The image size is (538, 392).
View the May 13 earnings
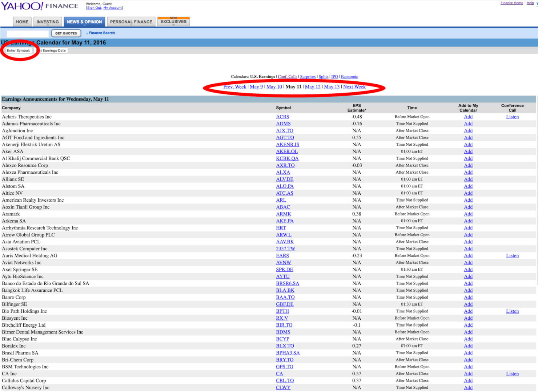(x=332, y=87)
